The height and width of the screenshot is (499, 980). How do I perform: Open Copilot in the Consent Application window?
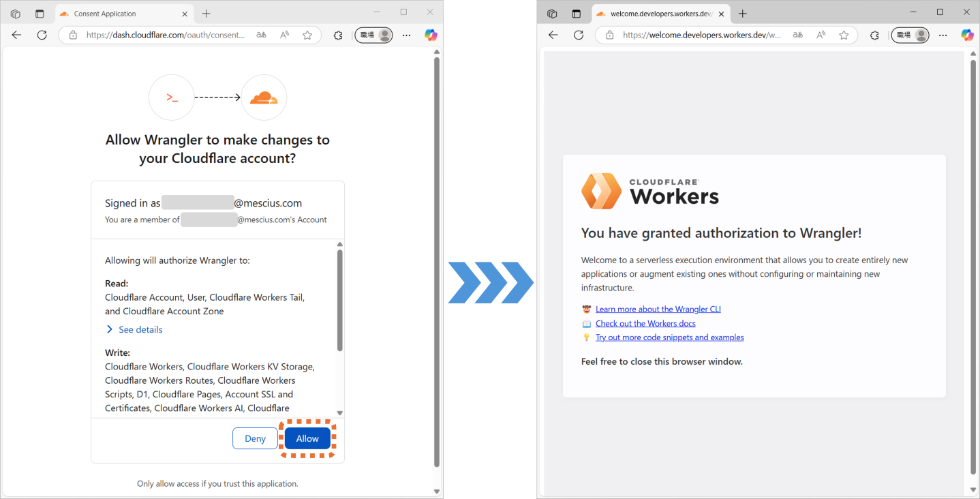(x=431, y=35)
